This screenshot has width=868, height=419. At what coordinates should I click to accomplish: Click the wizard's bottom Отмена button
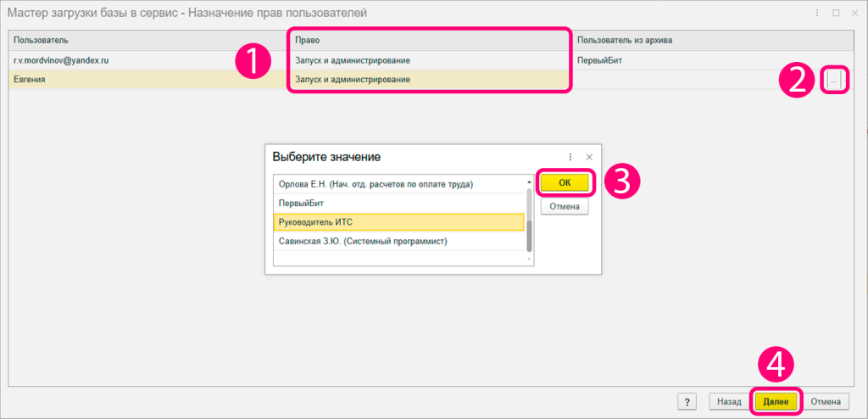click(826, 400)
